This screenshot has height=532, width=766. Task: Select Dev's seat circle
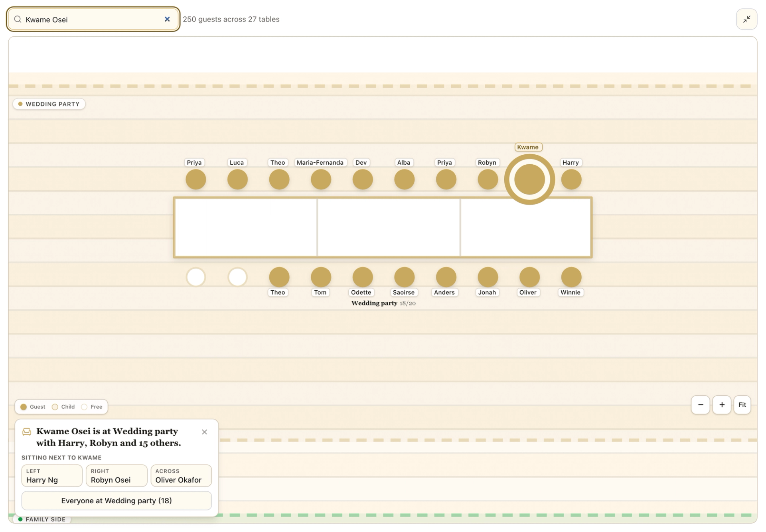[x=363, y=179]
